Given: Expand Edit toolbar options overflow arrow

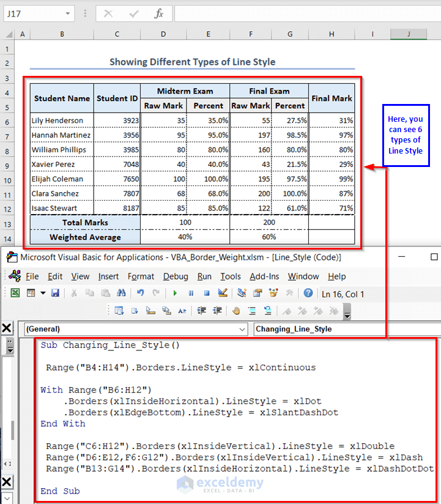Looking at the screenshot, I should coord(347,311).
